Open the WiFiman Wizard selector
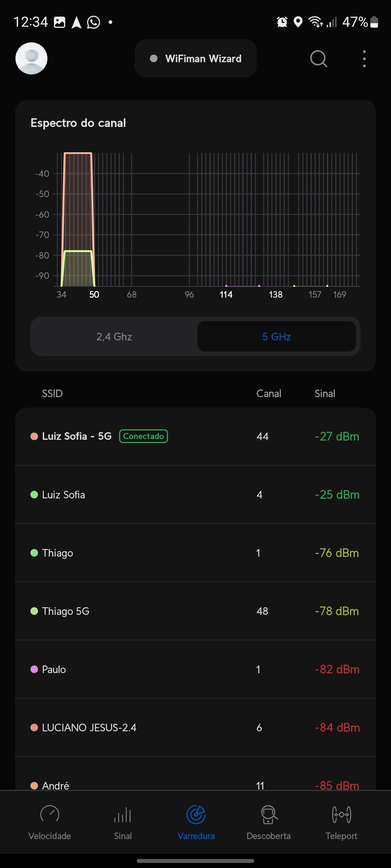Screen dimensions: 391x868 (x=195, y=59)
